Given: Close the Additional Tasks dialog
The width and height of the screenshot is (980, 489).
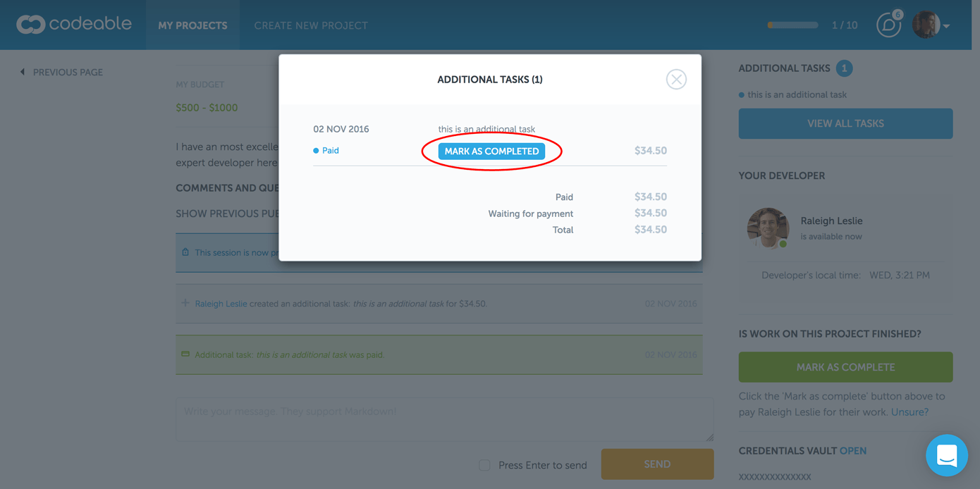Looking at the screenshot, I should coord(676,80).
